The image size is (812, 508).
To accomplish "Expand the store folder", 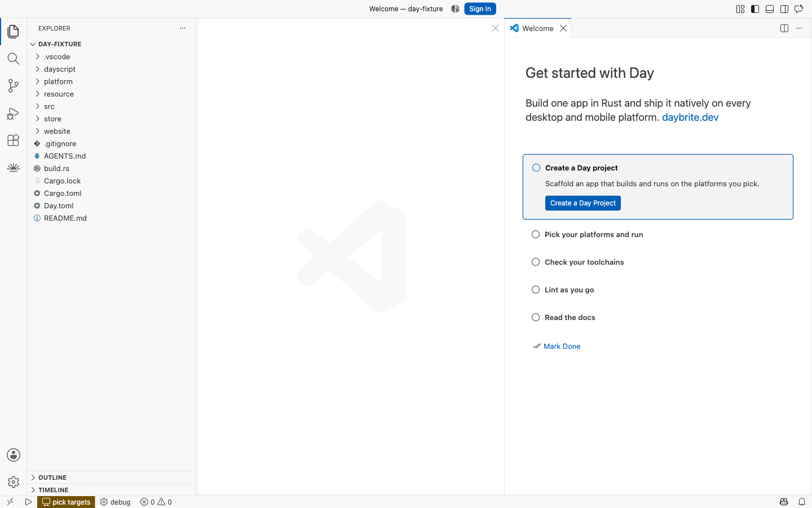I will tap(112, 119).
